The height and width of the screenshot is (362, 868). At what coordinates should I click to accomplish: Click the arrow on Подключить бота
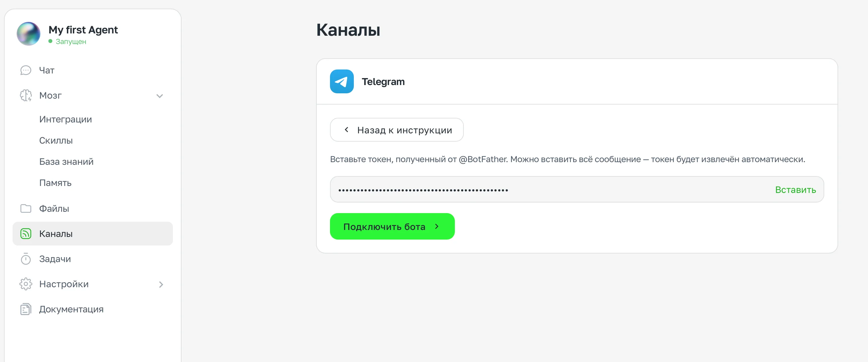[x=437, y=226]
